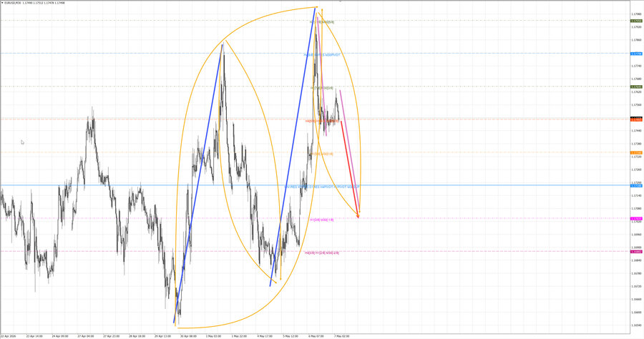
Task: Click the 30 Apr 08:00 time axis label
Action: point(188,336)
